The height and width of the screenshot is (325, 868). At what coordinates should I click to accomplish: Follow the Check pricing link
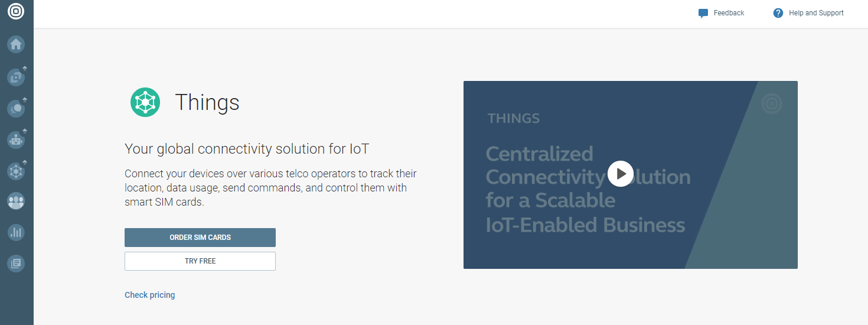(x=150, y=295)
